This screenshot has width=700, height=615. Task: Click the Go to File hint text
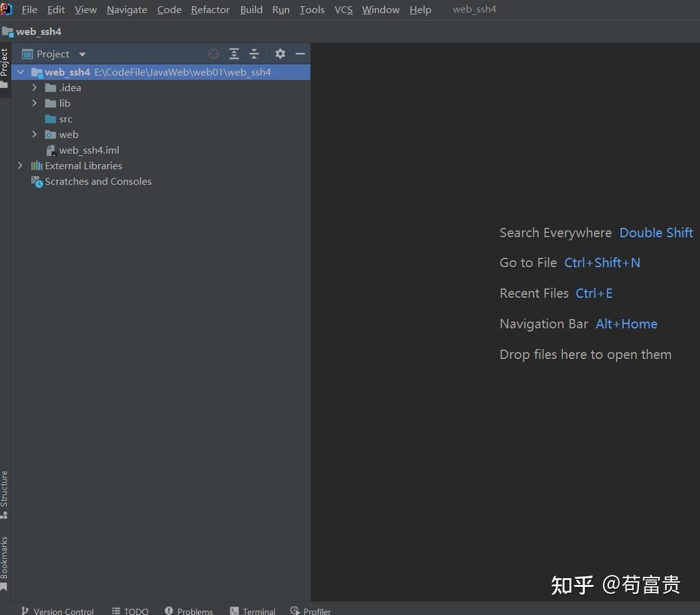528,263
